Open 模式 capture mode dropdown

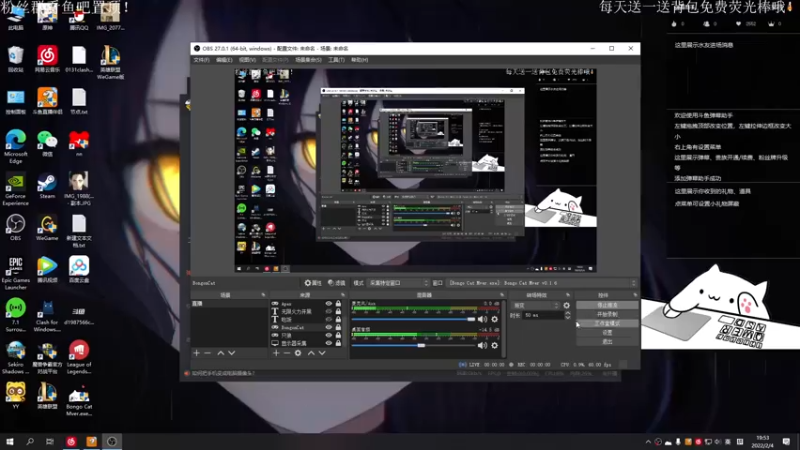pos(398,283)
